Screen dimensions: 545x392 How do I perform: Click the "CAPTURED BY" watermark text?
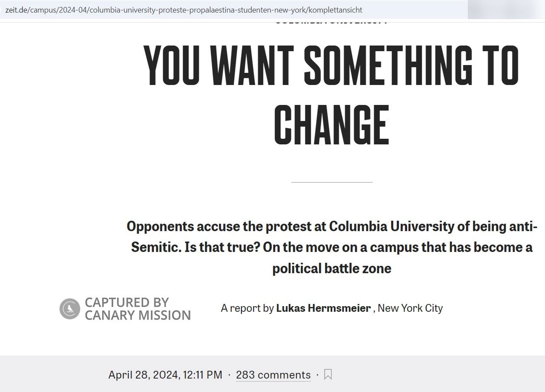click(127, 302)
